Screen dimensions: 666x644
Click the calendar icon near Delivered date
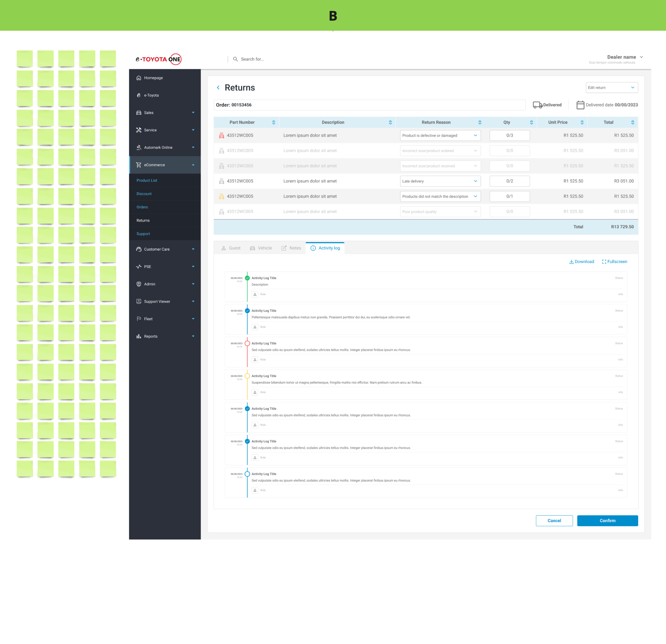click(x=580, y=105)
